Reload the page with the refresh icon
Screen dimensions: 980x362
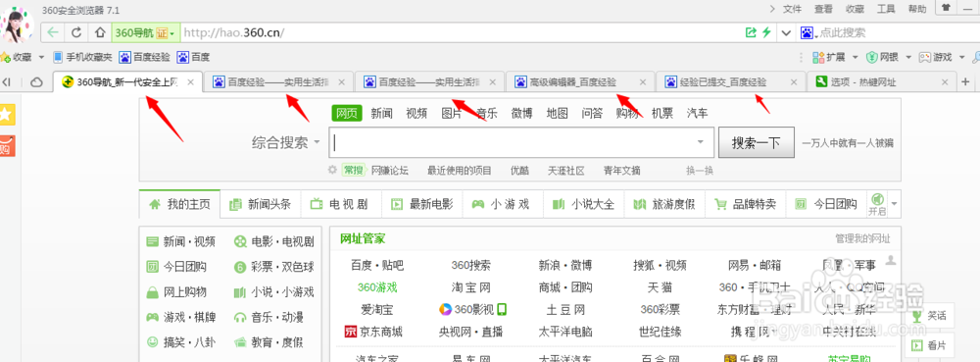point(76,32)
